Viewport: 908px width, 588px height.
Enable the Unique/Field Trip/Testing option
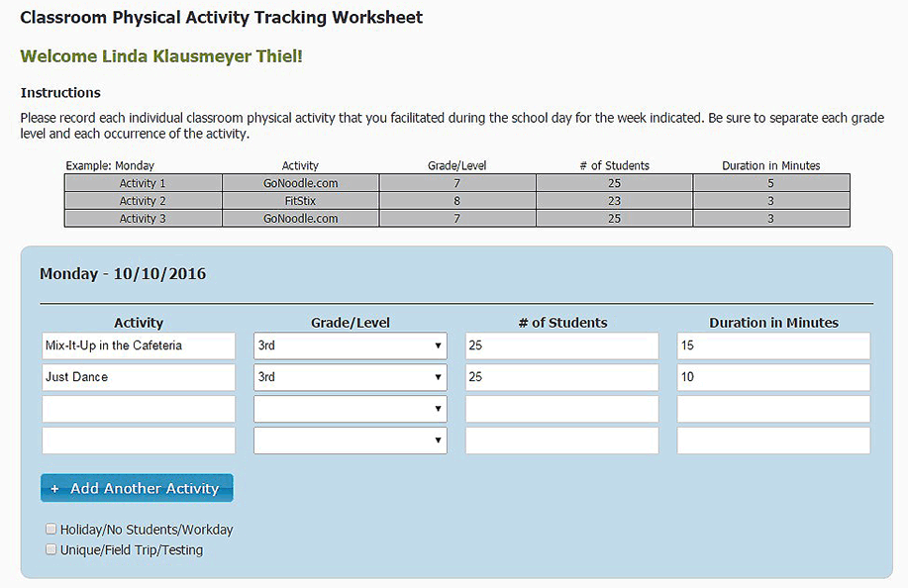click(x=50, y=548)
